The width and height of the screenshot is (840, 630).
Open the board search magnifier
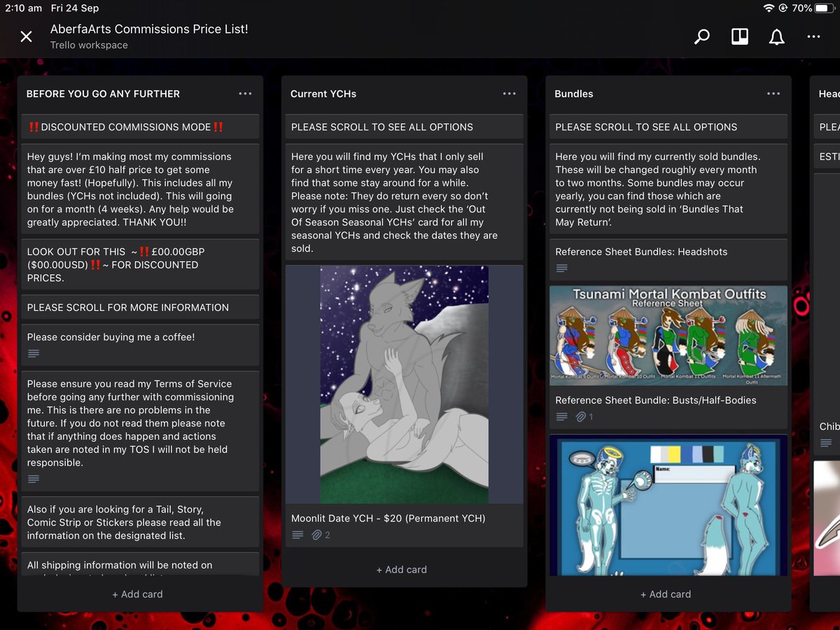[701, 36]
